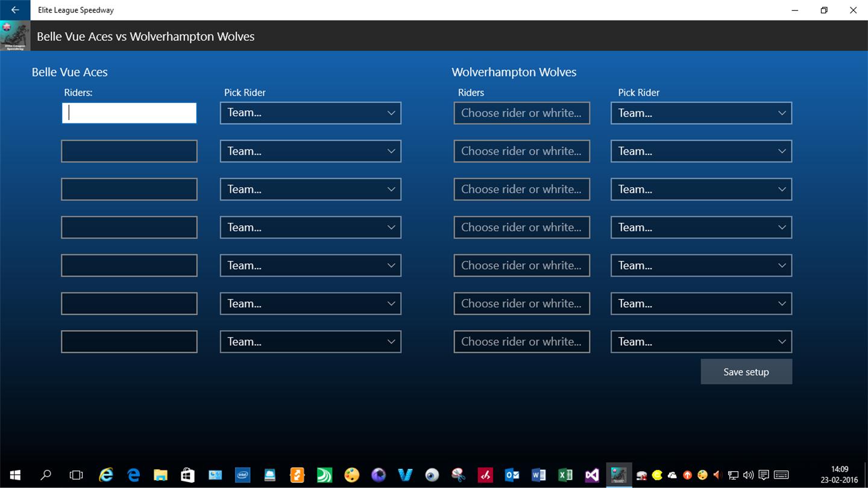868x488 pixels.
Task: Focus second Wolverhampton Wolves rider field
Action: (522, 151)
